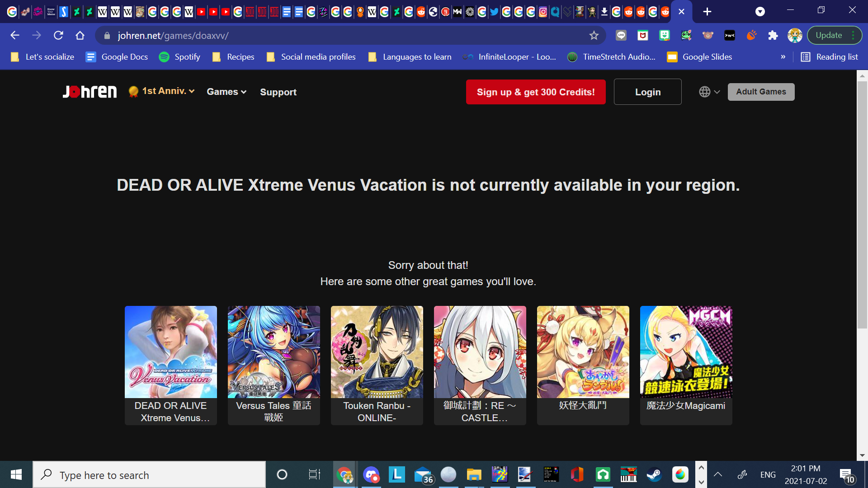This screenshot has width=868, height=488.
Task: Open the language globe dropdown
Action: coord(709,92)
